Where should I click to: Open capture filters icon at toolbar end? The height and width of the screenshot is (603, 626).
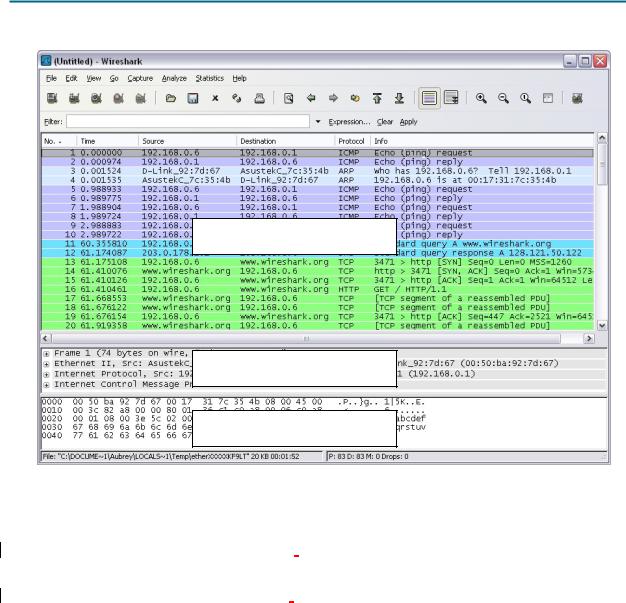(x=577, y=98)
